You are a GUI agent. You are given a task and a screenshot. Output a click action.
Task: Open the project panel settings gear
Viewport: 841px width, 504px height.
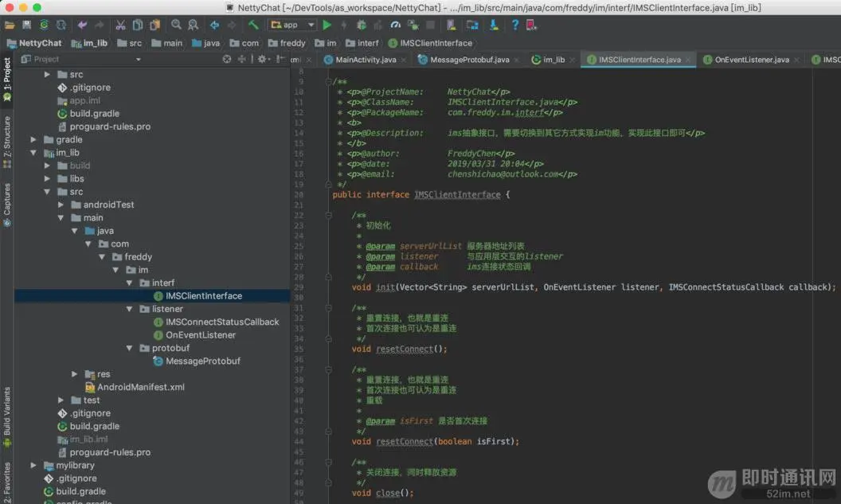pyautogui.click(x=262, y=59)
